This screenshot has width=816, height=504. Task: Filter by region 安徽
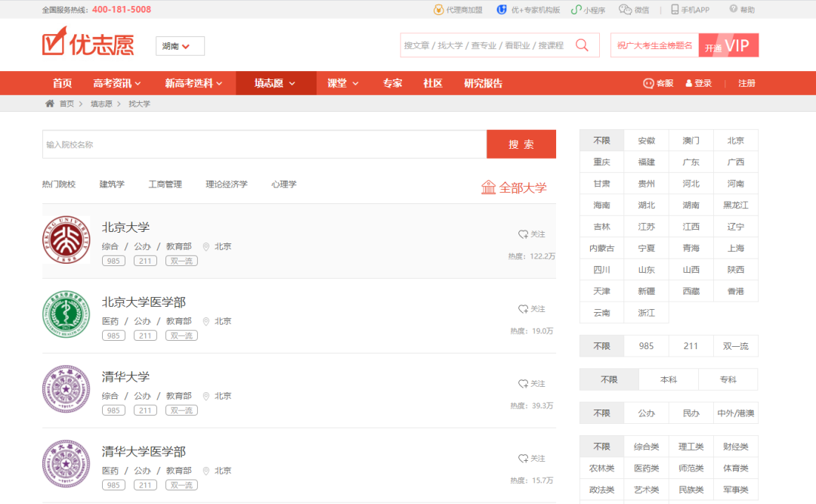point(646,141)
